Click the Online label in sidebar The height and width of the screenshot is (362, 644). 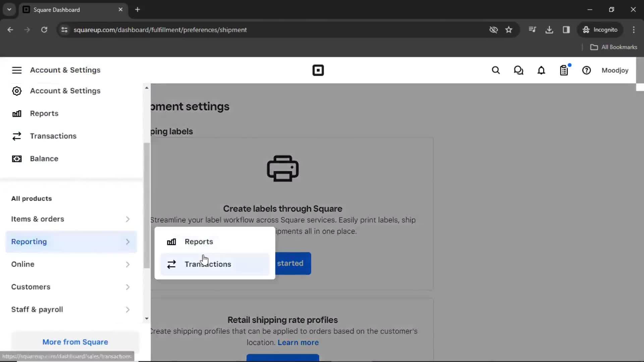(x=23, y=264)
